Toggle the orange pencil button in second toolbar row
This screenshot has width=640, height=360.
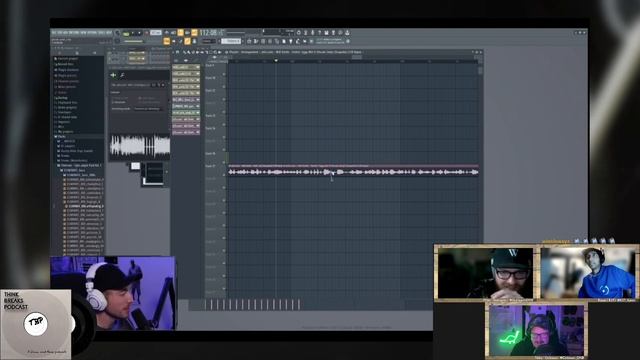pyautogui.click(x=187, y=41)
